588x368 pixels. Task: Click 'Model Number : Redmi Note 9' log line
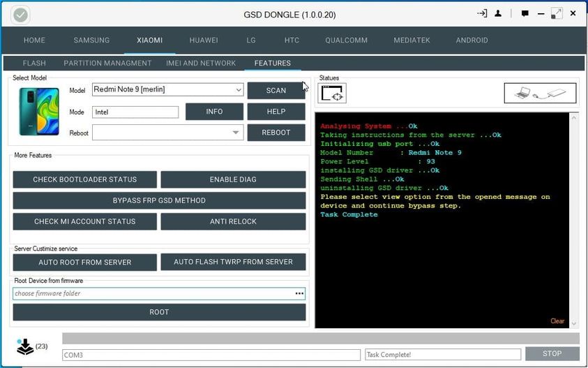[391, 152]
